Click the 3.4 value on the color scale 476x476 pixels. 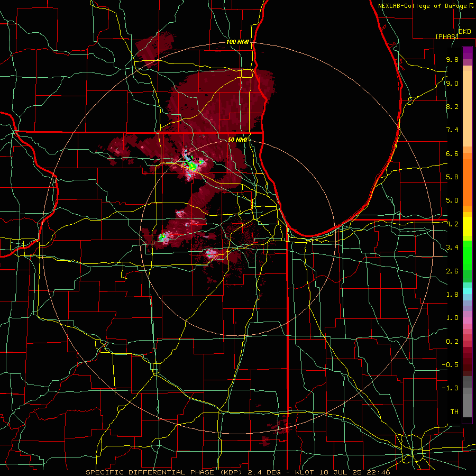tap(452, 248)
